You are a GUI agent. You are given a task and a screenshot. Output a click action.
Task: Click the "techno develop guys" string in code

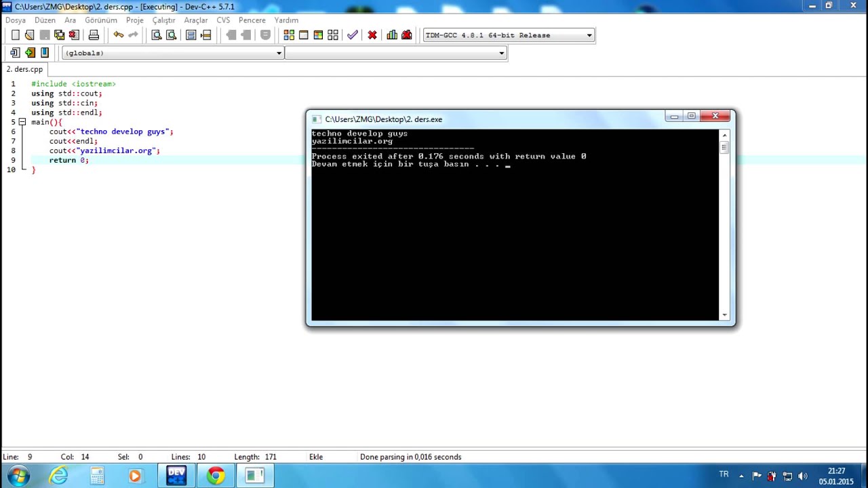[123, 131]
